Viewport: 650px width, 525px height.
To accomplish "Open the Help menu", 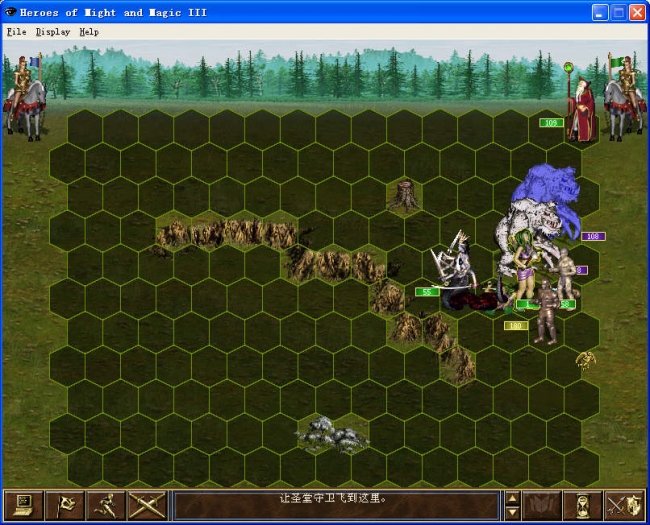I will coord(89,32).
